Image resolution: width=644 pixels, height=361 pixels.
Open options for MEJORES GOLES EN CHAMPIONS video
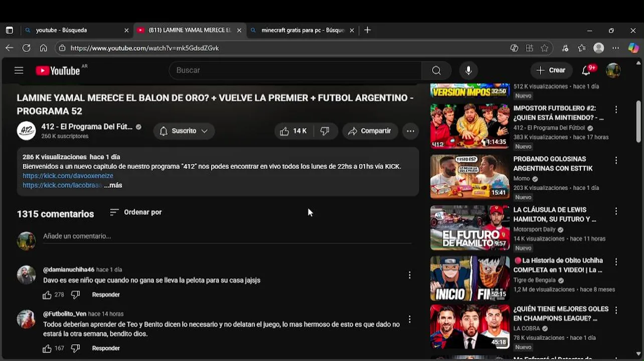(x=616, y=310)
